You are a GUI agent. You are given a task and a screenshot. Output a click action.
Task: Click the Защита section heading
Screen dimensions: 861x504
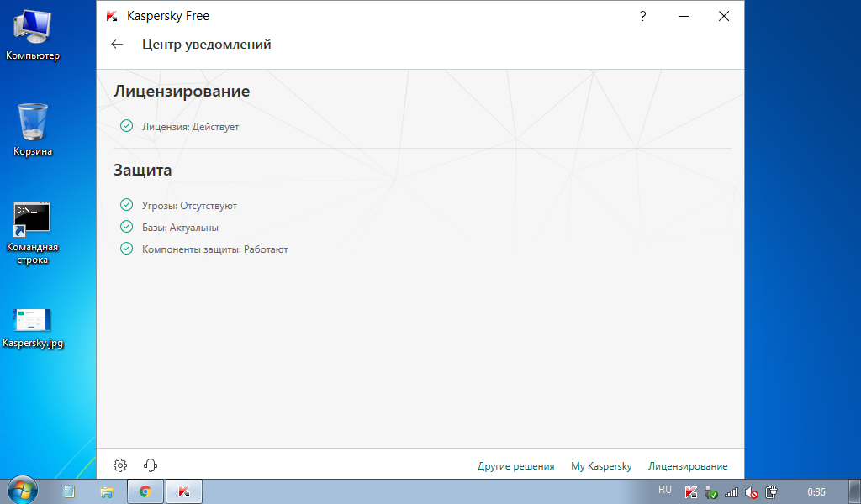[x=142, y=170]
